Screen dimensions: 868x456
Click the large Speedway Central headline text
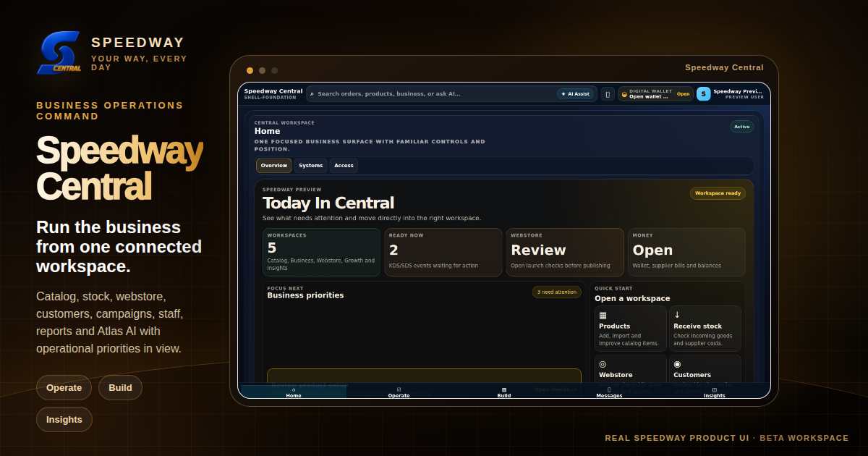[119, 168]
